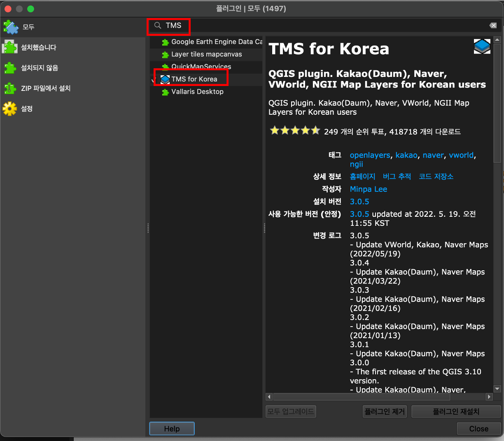Clear the search field with the X icon
Viewport: 504px width, 441px height.
pyautogui.click(x=493, y=26)
